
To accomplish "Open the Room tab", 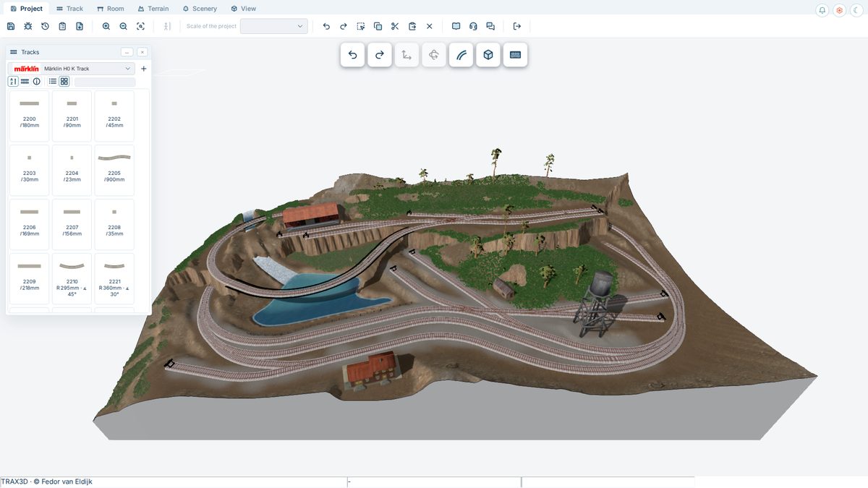I will pyautogui.click(x=110, y=9).
